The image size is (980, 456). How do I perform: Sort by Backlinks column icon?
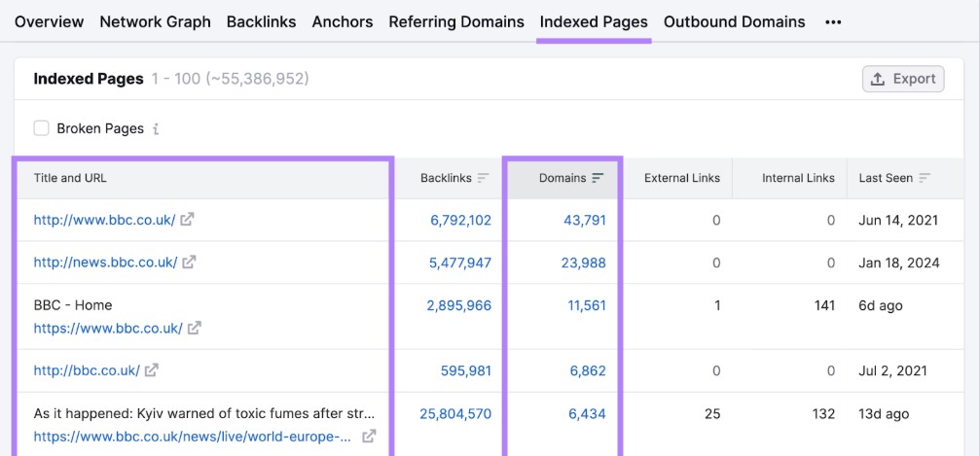click(483, 178)
